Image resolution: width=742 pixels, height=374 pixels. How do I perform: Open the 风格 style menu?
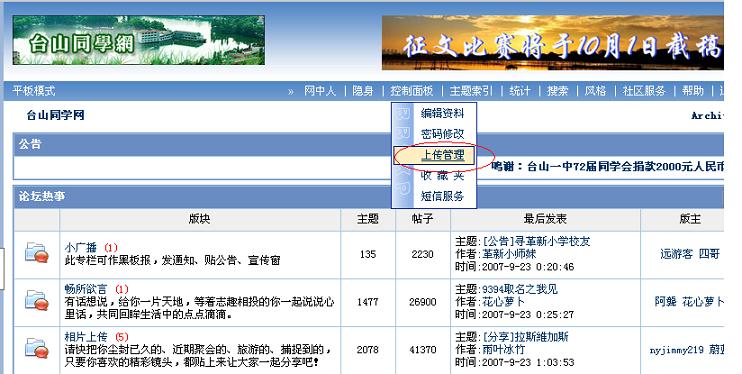pos(595,91)
